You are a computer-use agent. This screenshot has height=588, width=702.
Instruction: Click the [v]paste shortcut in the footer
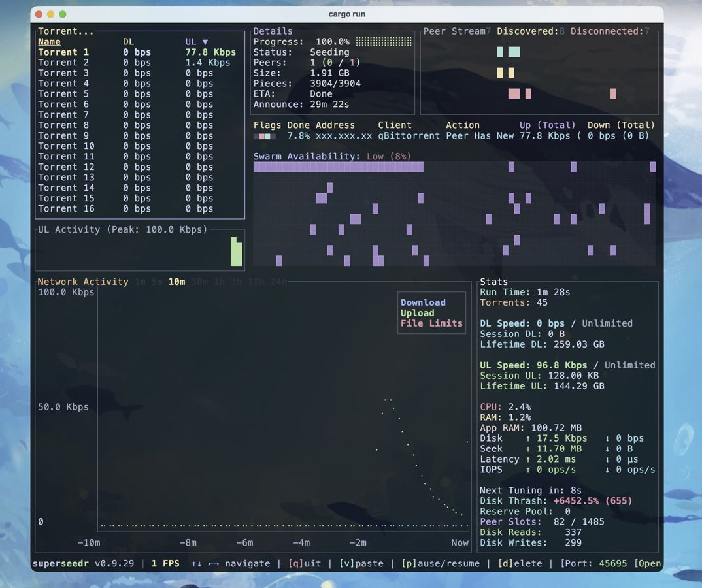tap(361, 563)
